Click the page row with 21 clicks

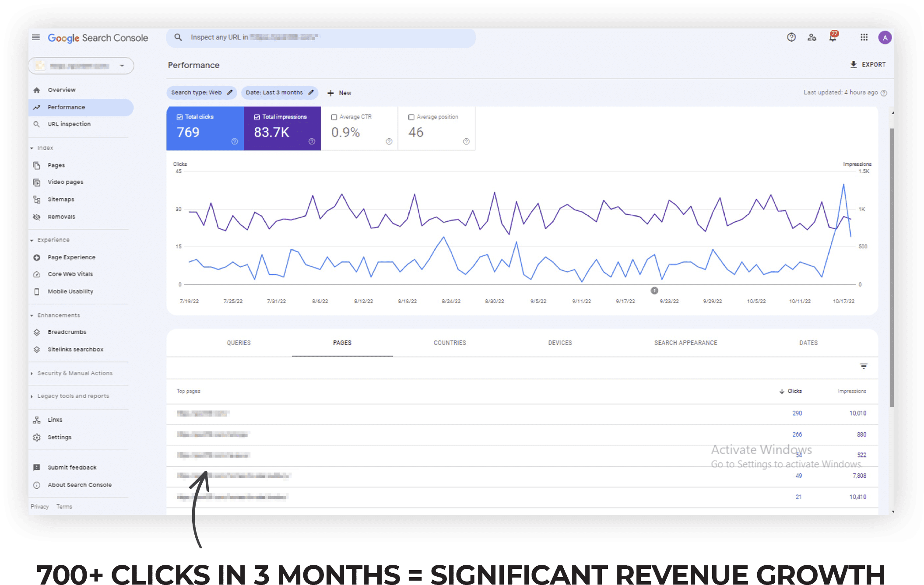[522, 497]
